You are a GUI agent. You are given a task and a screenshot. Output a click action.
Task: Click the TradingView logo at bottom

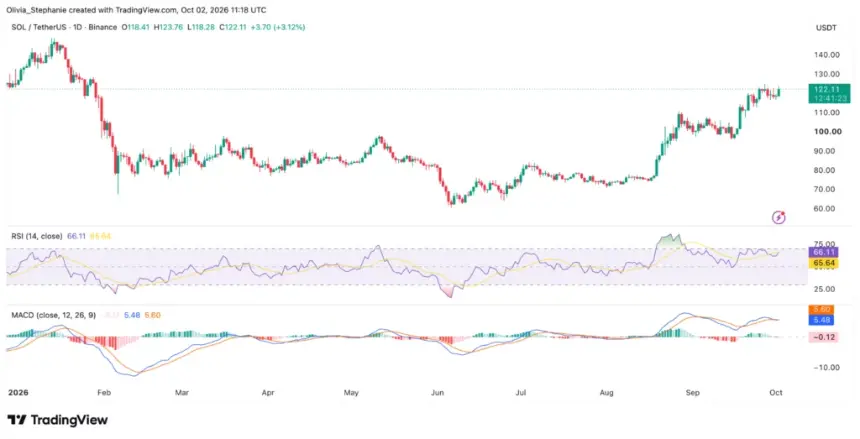[58, 420]
